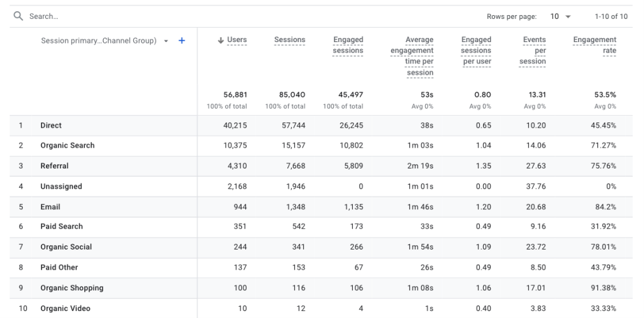Screen dimensions: 644x318
Task: Click the Users sort arrow icon
Action: pyautogui.click(x=221, y=40)
